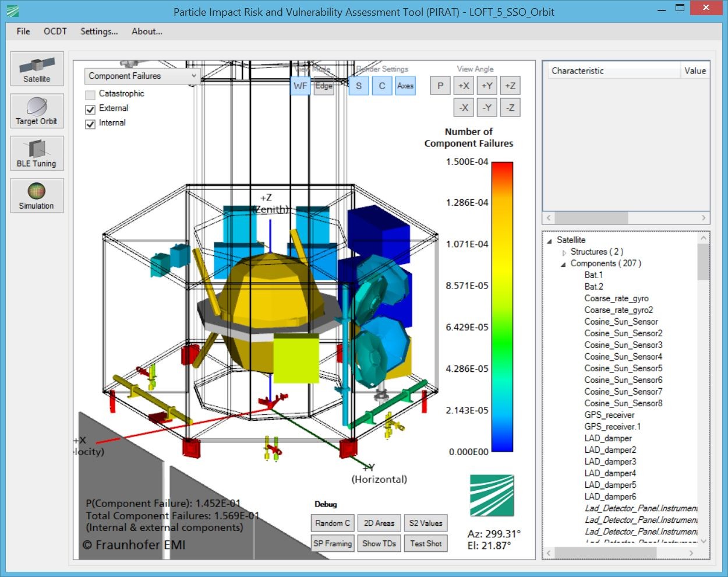Set view angle to +Y
728x577 pixels.
[x=487, y=86]
